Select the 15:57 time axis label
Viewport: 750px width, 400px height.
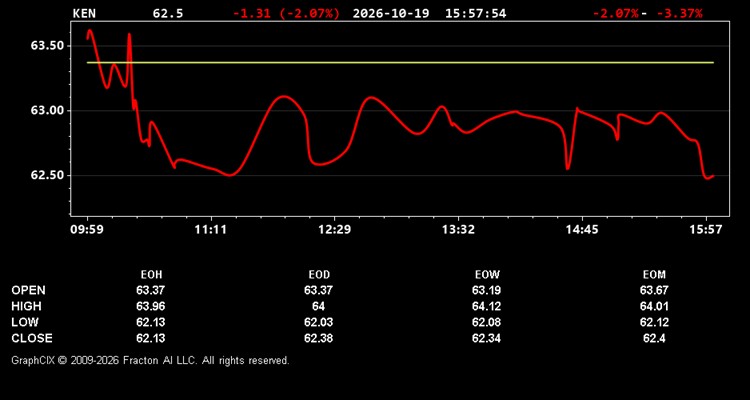click(x=706, y=230)
